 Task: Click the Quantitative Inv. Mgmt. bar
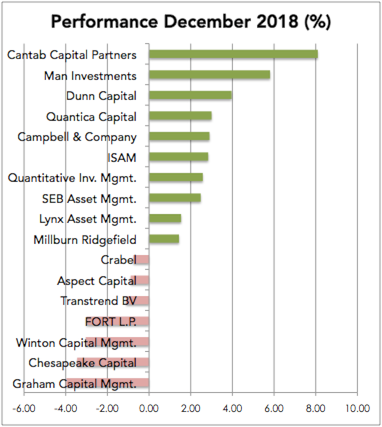176,178
